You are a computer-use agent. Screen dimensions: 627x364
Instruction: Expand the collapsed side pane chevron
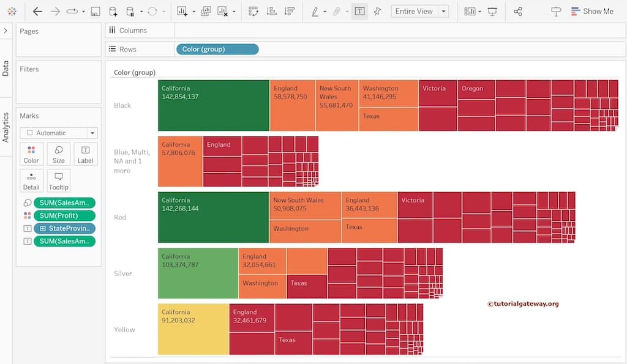coord(6,30)
